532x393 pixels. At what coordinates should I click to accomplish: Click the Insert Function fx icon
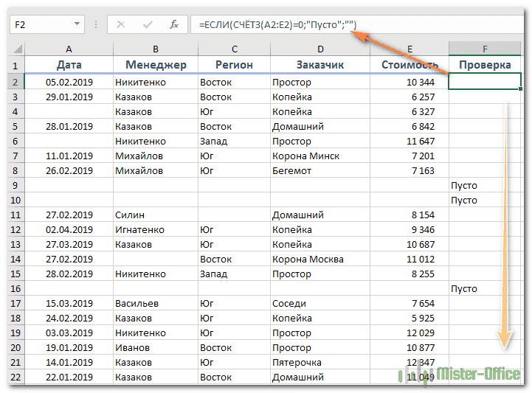point(174,24)
